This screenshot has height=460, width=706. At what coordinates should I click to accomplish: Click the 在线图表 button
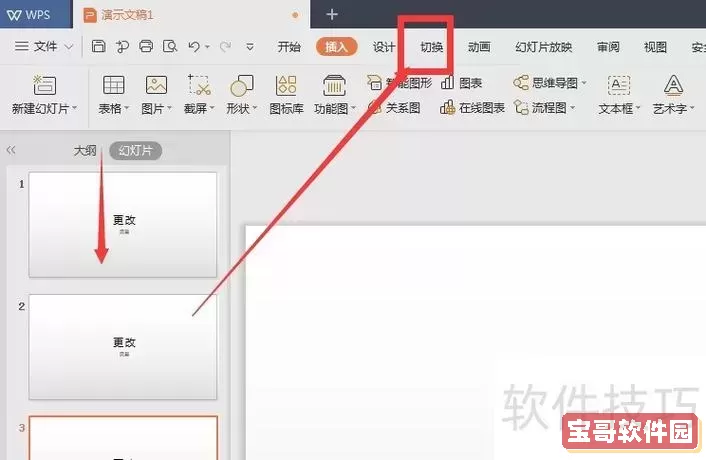point(472,108)
